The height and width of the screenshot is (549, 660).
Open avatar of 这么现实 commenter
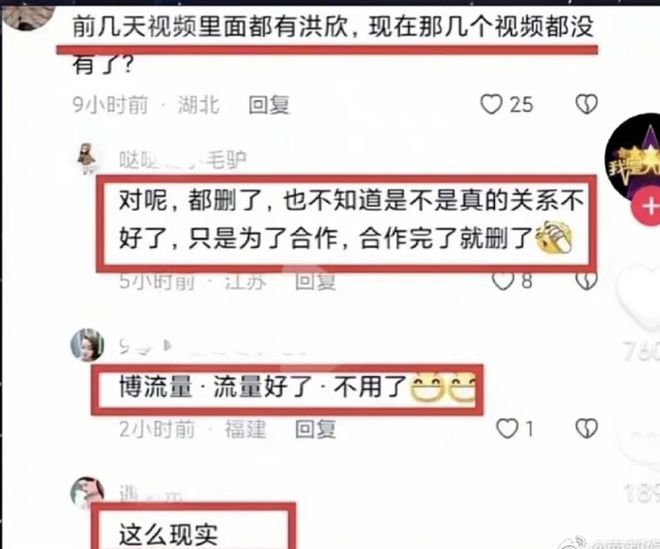87,492
